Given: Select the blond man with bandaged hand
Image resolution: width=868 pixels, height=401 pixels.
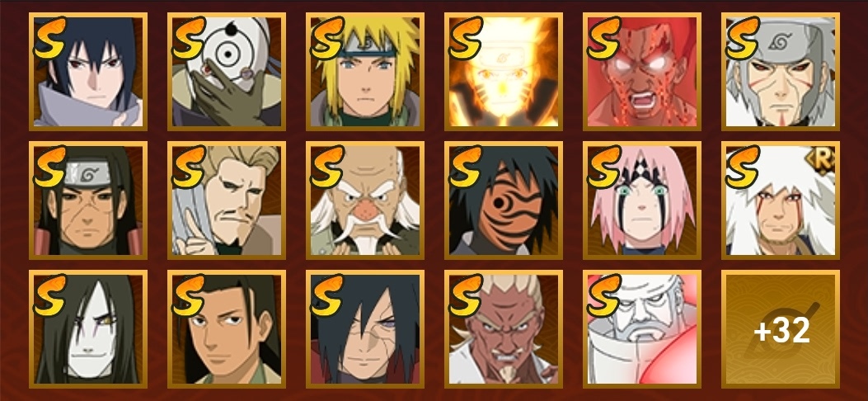Looking at the screenshot, I should click(x=227, y=200).
